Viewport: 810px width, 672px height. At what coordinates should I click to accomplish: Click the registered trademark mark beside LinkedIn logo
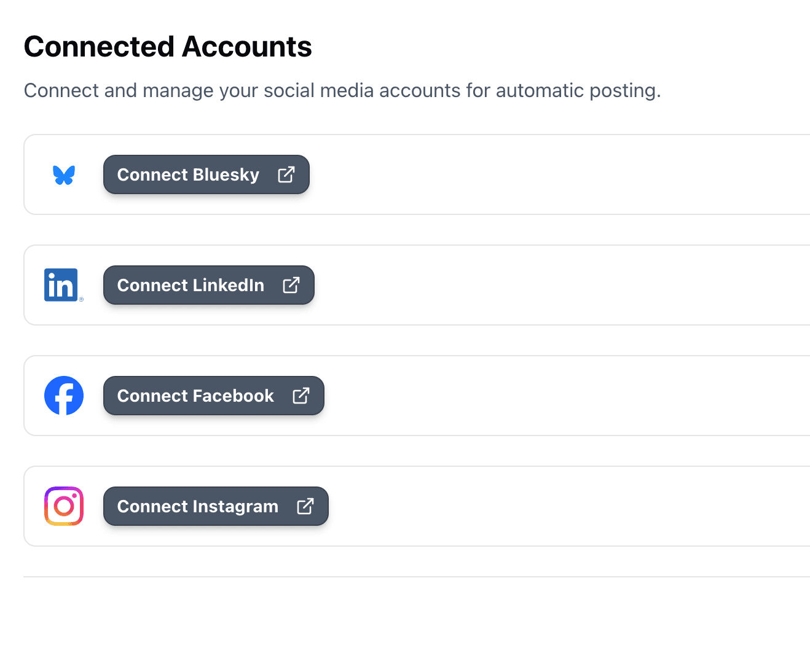81,300
